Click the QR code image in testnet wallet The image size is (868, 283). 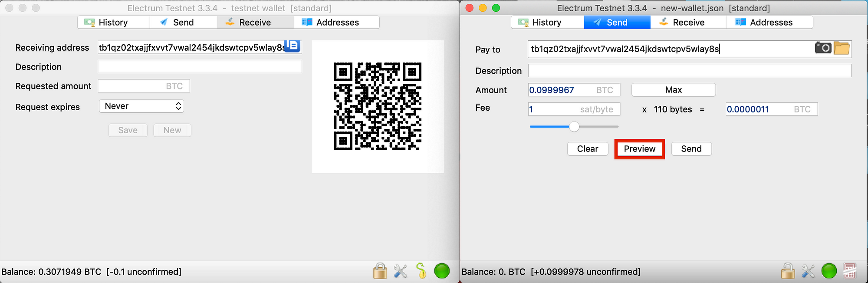coord(378,107)
